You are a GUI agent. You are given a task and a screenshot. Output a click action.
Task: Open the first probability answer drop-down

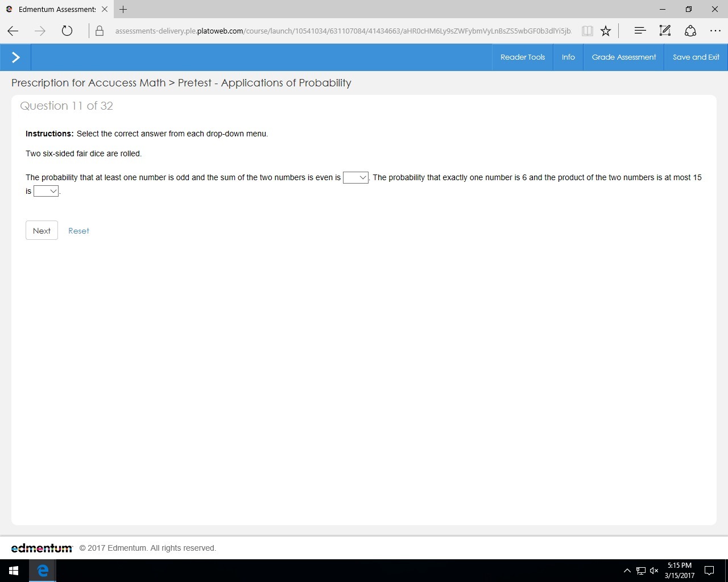355,178
